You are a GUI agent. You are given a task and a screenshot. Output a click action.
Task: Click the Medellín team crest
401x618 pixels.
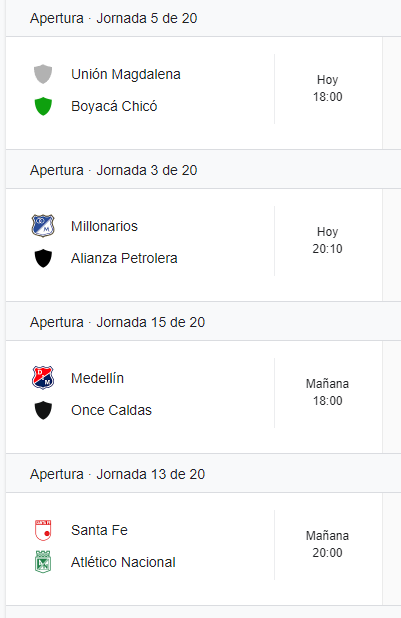43,378
